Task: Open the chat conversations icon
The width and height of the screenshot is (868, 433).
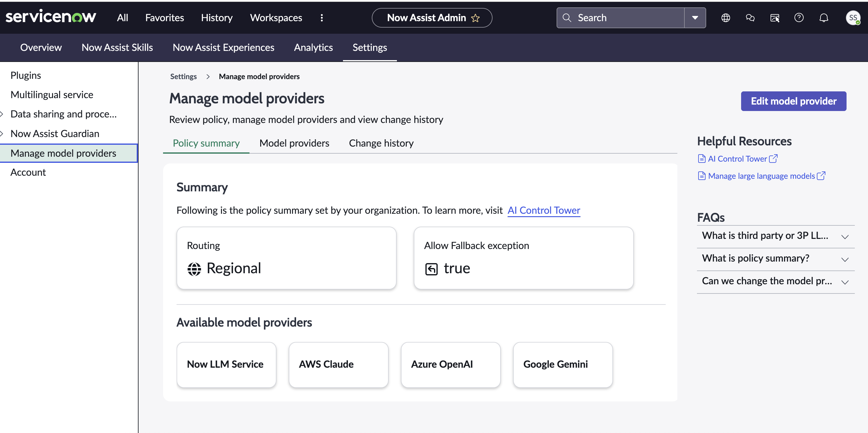Action: point(750,17)
